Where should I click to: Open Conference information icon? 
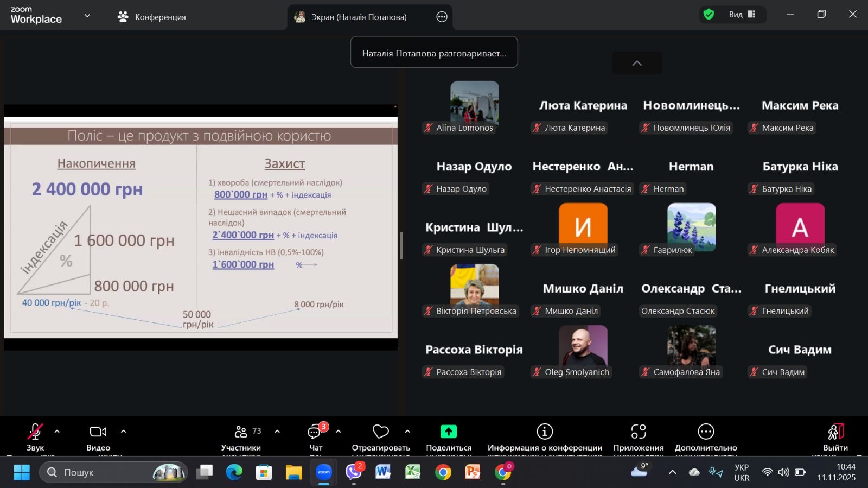point(545,432)
